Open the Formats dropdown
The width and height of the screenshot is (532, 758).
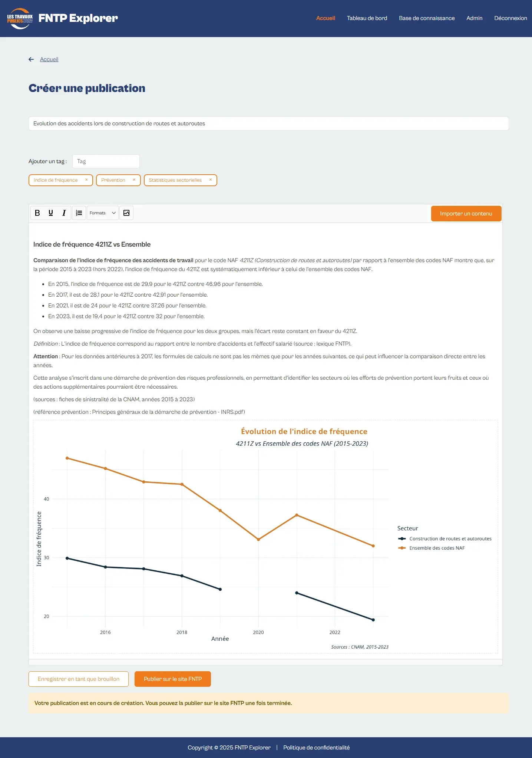click(x=103, y=213)
